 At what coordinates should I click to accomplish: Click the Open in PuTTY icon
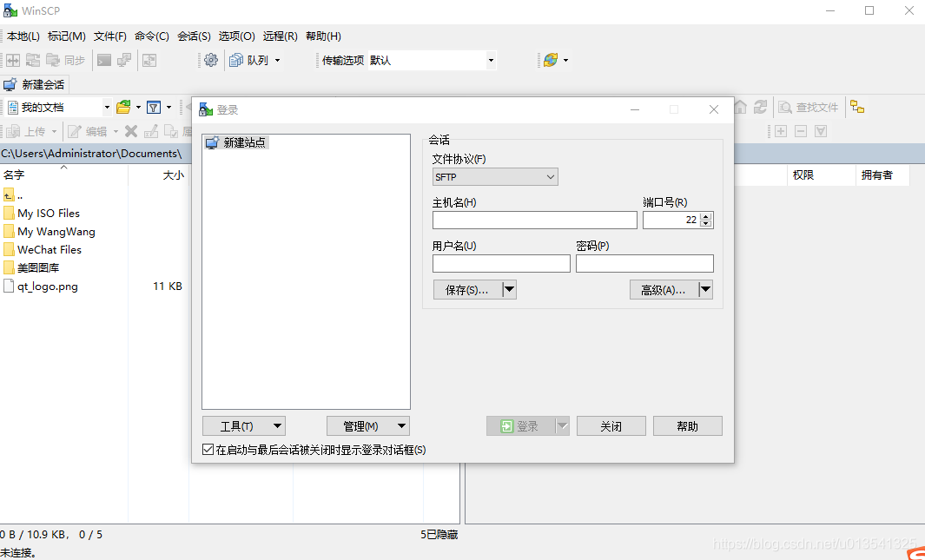[x=124, y=60]
